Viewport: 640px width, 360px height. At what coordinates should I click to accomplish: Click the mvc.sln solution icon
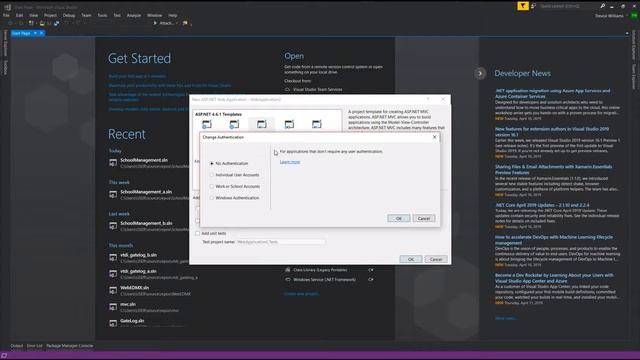[113, 307]
